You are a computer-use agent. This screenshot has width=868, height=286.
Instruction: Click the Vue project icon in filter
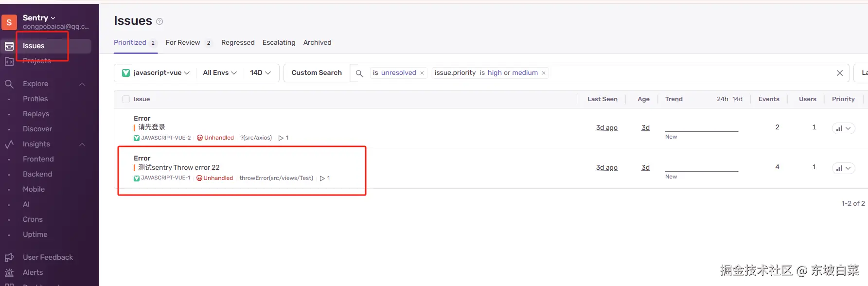(126, 73)
